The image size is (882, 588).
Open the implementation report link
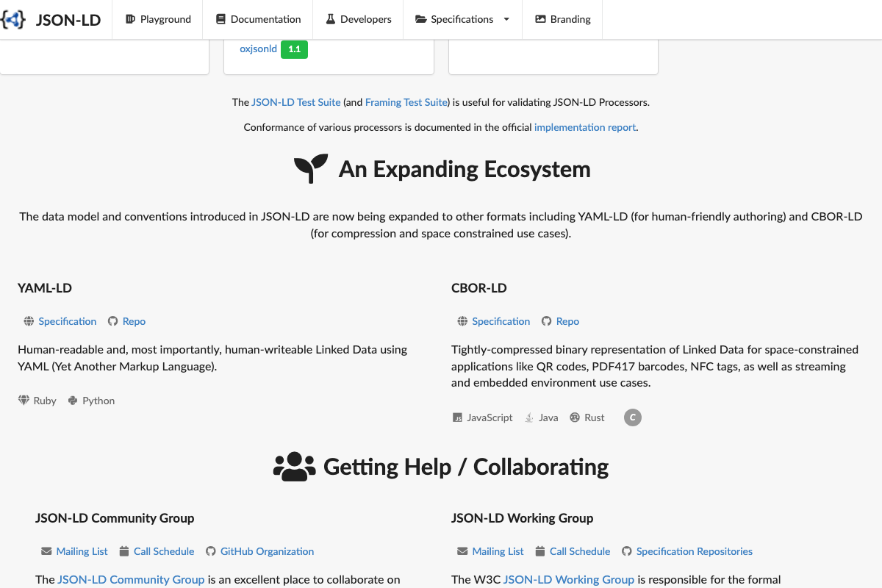click(585, 127)
